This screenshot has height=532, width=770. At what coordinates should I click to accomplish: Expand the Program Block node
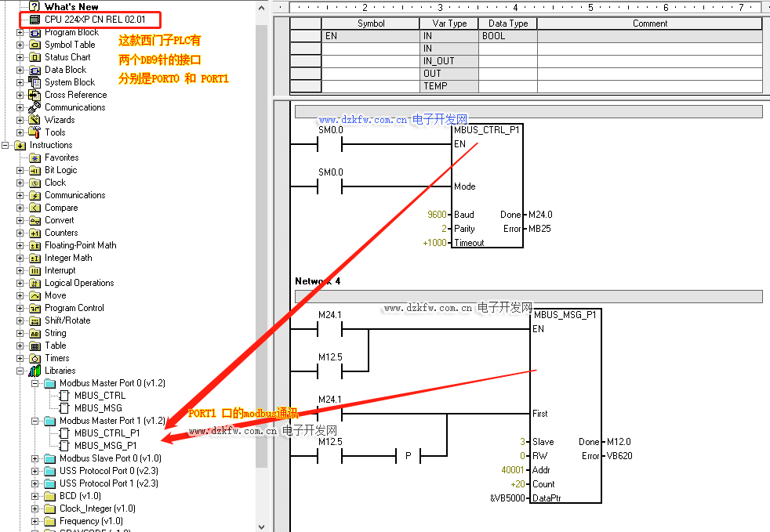click(20, 32)
